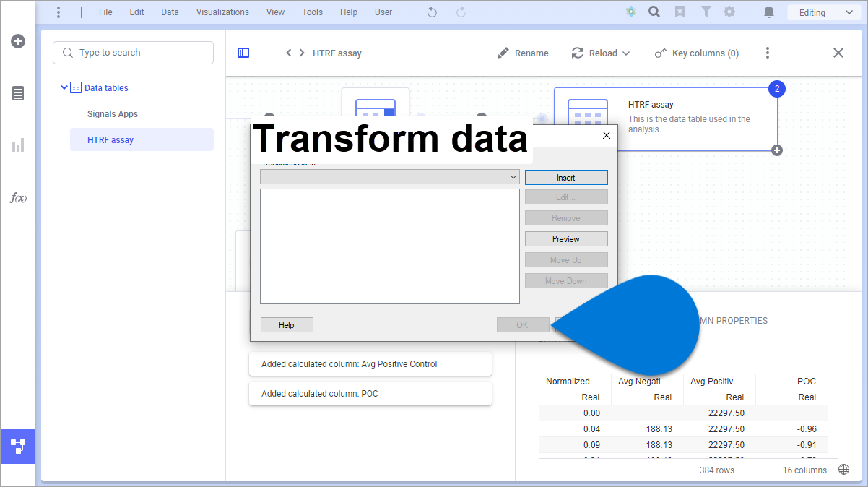
Task: Close the data canvas with the X icon
Action: coord(838,53)
